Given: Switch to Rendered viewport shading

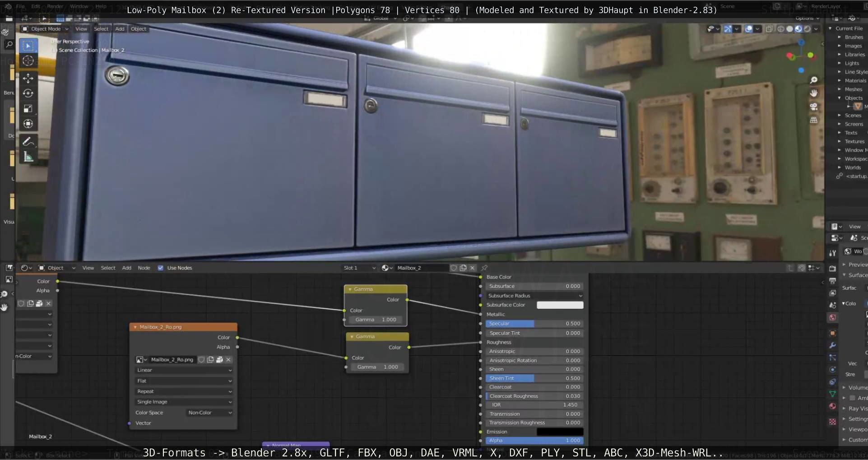Looking at the screenshot, I should tap(808, 29).
